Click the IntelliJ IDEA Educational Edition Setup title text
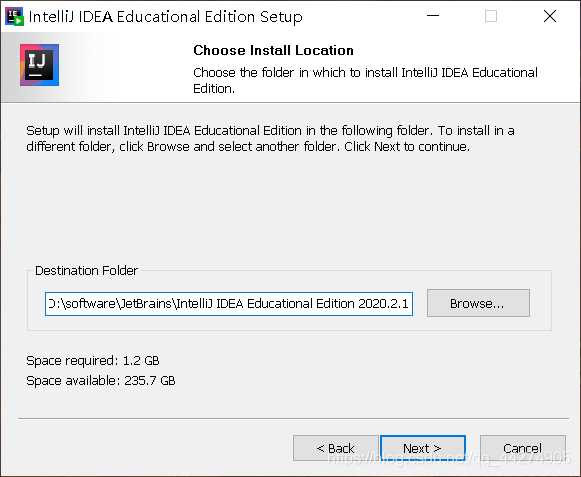The image size is (581, 477). (x=166, y=17)
